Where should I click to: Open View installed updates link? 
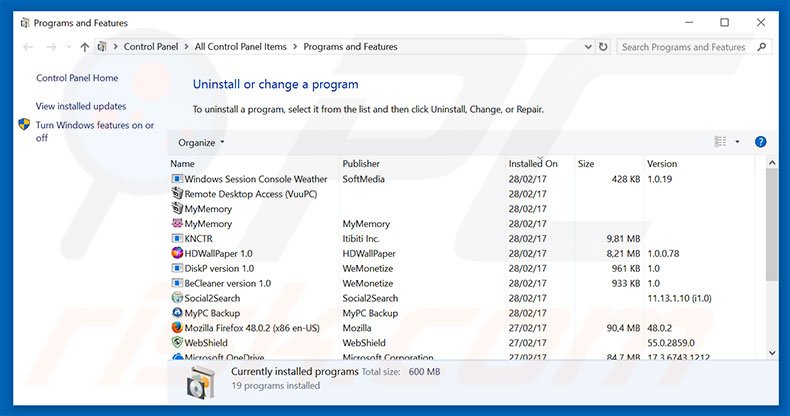(x=81, y=106)
